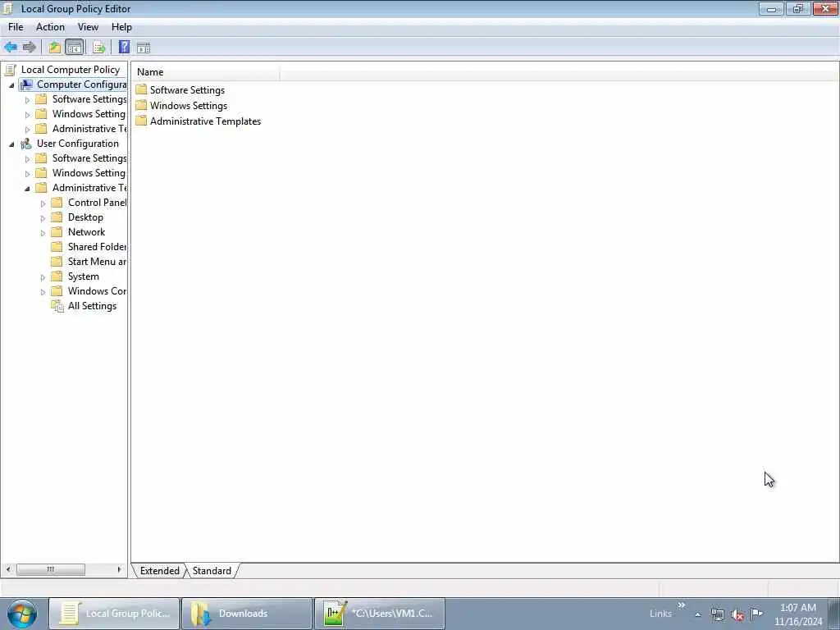Click the muted volume tray icon
Image resolution: width=840 pixels, height=630 pixels.
click(737, 615)
